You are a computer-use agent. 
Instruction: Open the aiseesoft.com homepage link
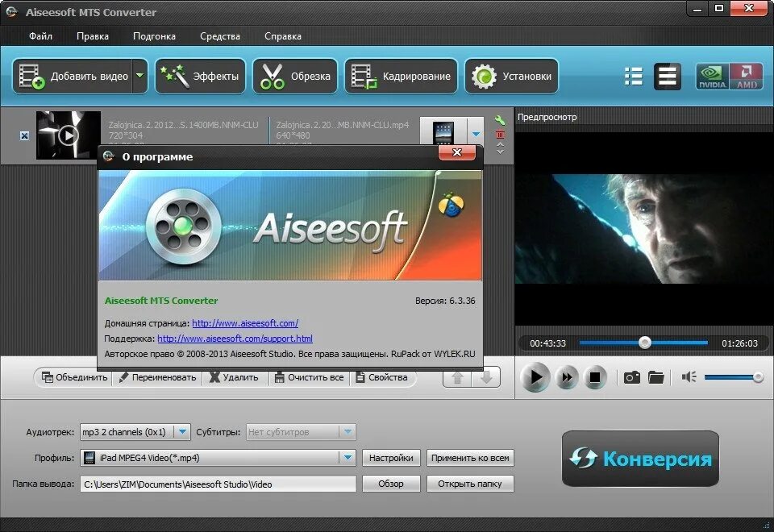coord(245,323)
